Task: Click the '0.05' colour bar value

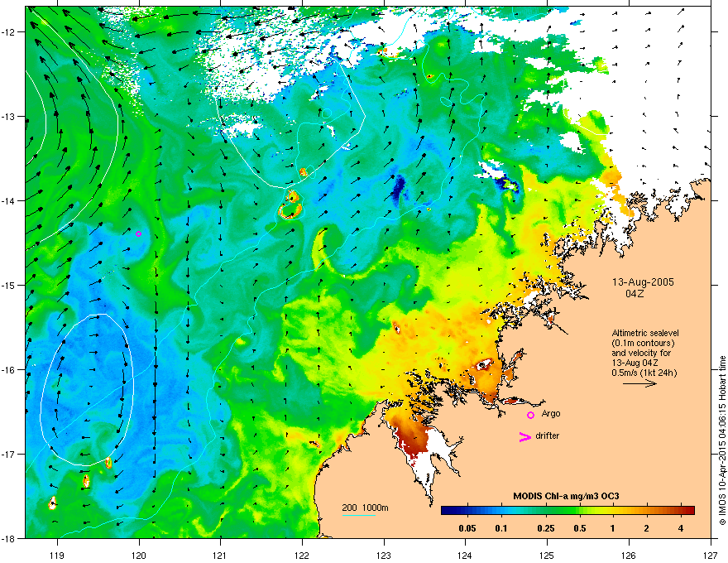Action: [x=467, y=528]
